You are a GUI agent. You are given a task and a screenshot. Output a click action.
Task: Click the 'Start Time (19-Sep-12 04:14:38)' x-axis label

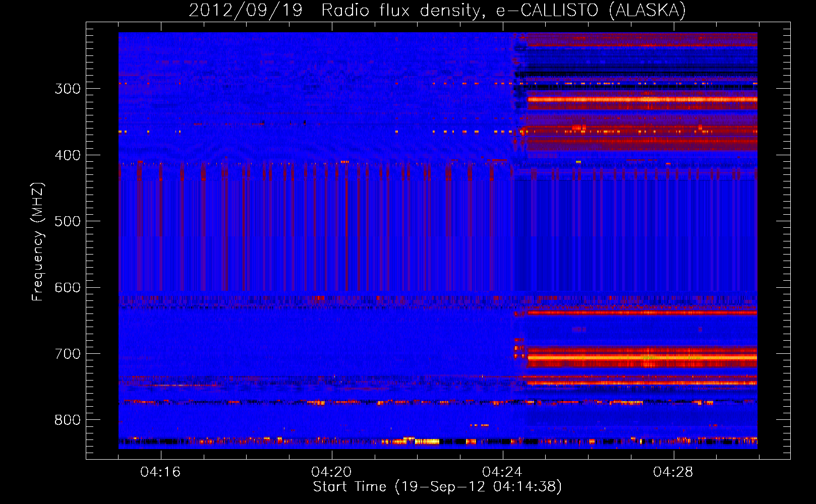pos(437,487)
